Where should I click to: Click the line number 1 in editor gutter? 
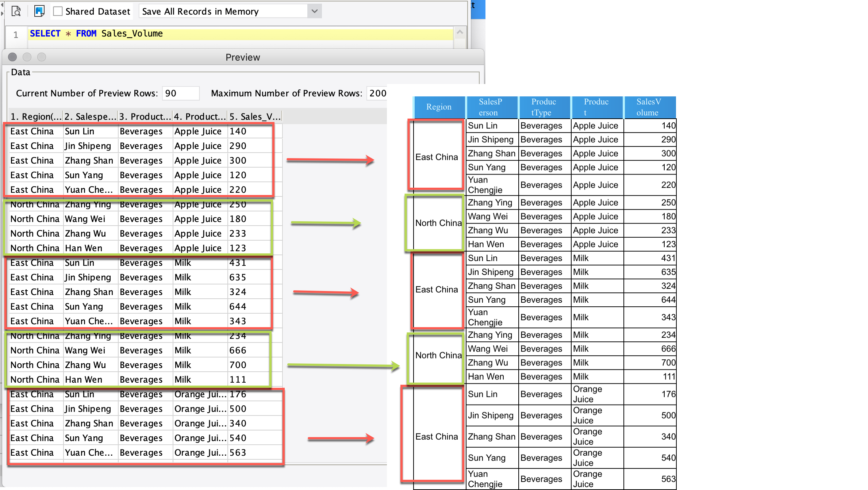(x=16, y=35)
